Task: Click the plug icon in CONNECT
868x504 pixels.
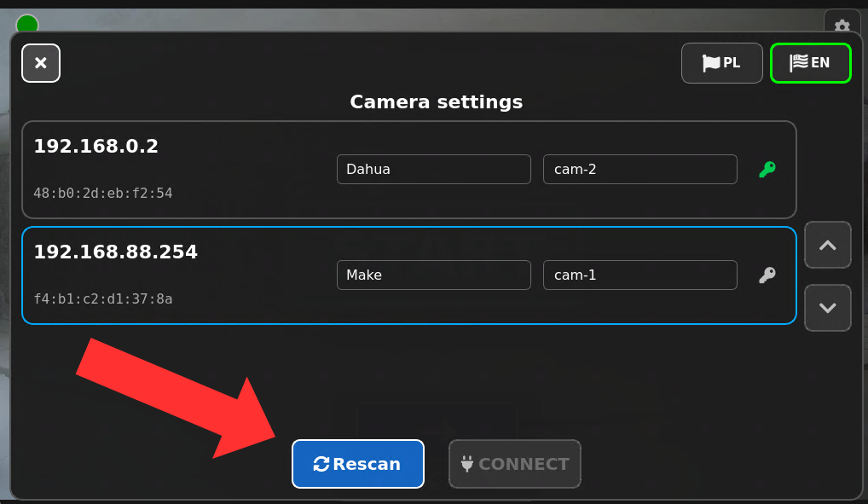Action: point(467,464)
